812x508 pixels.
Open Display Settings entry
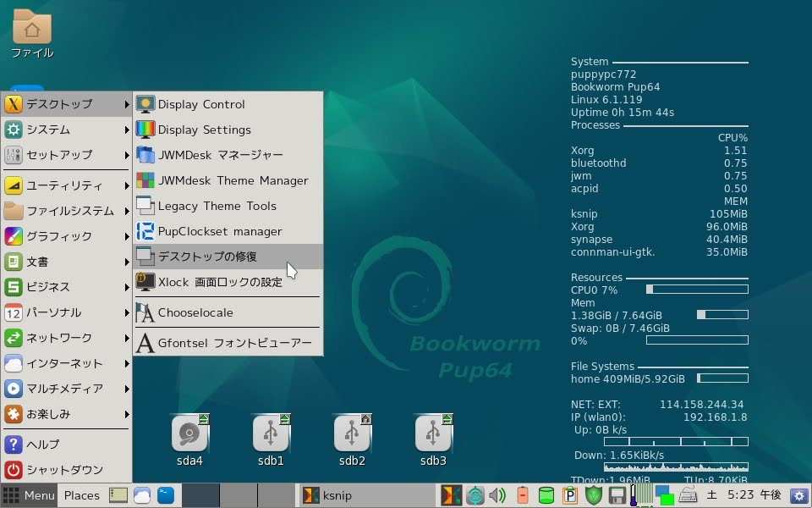point(228,130)
